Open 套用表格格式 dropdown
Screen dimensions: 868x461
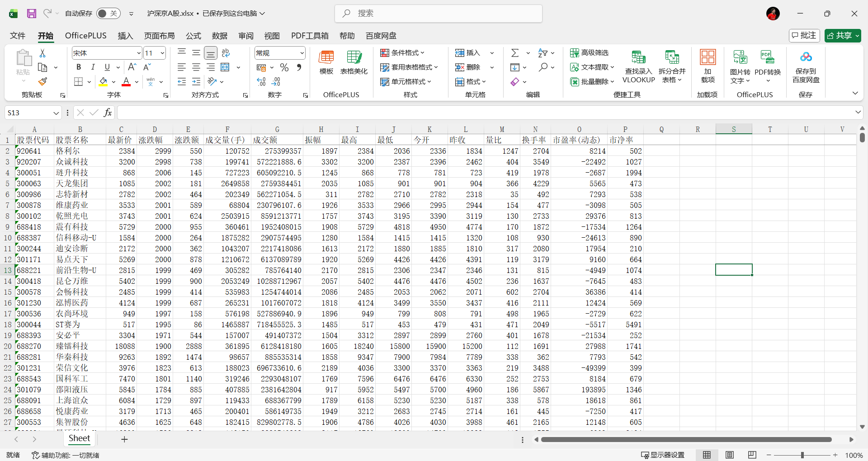click(x=409, y=67)
